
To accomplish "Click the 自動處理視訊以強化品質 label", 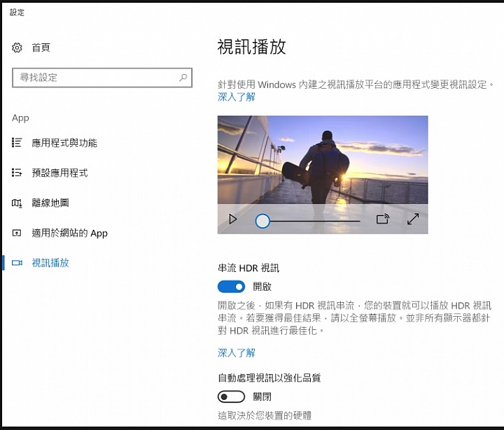I will [x=269, y=378].
